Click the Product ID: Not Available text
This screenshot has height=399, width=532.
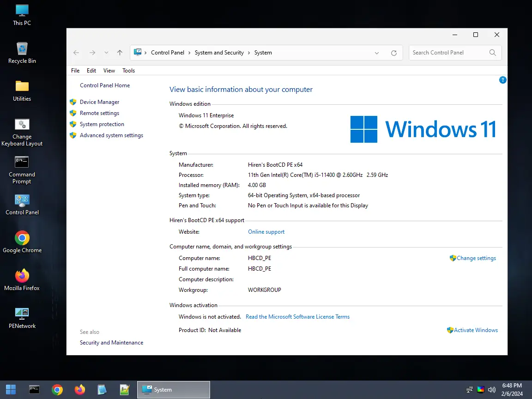(210, 330)
